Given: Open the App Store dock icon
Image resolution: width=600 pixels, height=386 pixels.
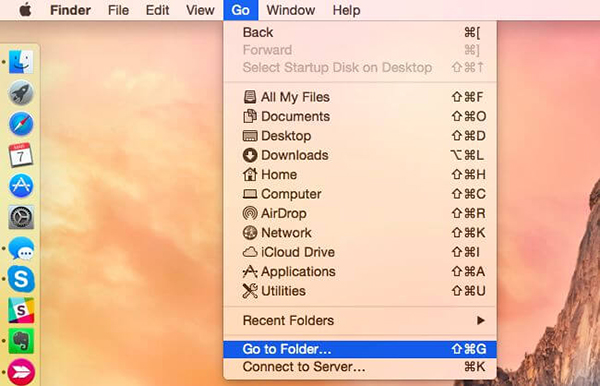Looking at the screenshot, I should point(21,186).
